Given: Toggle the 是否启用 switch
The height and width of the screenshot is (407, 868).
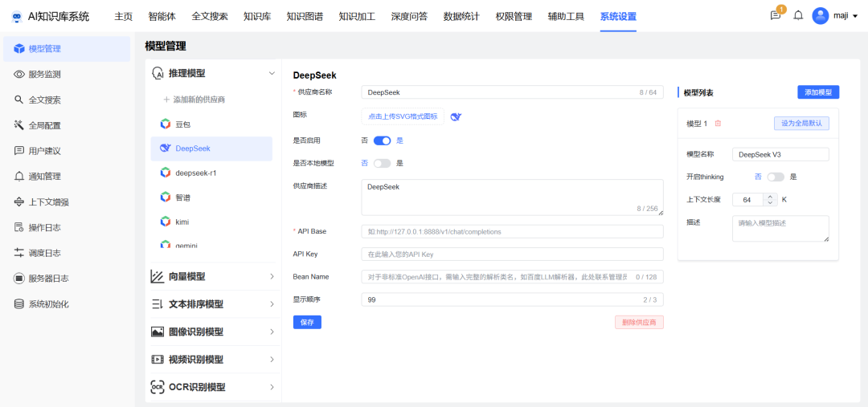Looking at the screenshot, I should pos(382,140).
